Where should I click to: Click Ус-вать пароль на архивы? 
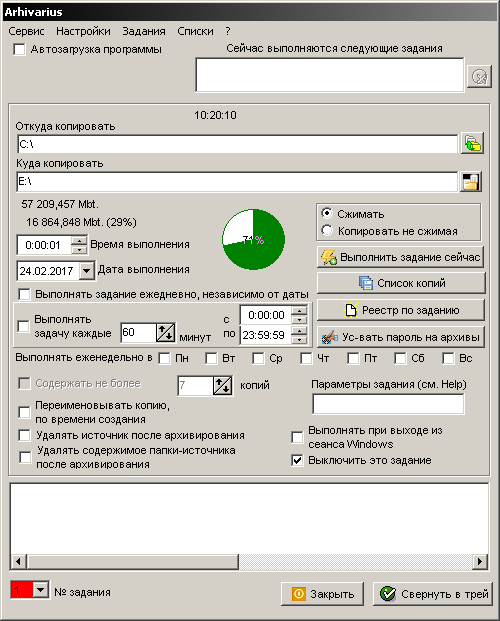pos(401,337)
